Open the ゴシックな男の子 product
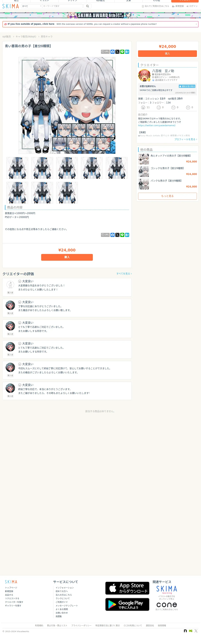The image size is (201, 644). tap(167, 172)
